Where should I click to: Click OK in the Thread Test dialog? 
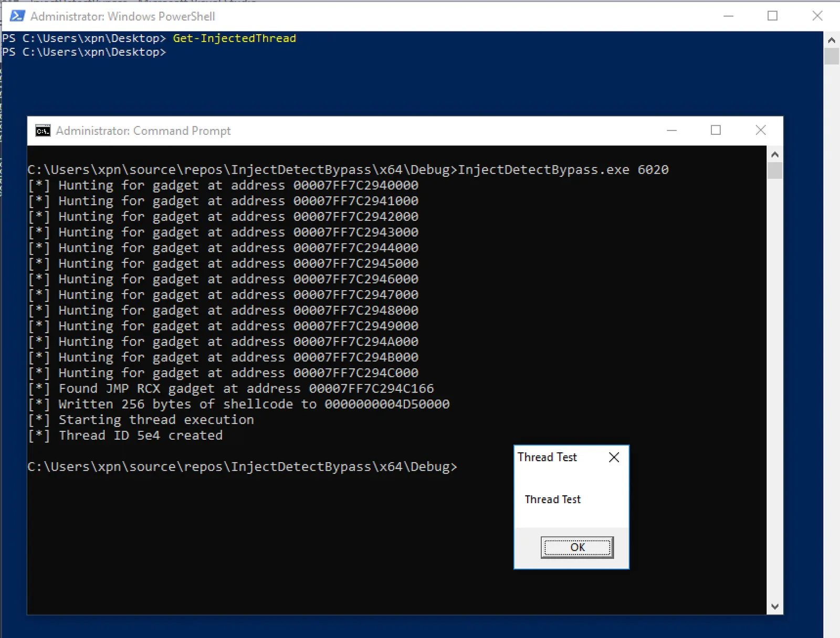coord(577,547)
